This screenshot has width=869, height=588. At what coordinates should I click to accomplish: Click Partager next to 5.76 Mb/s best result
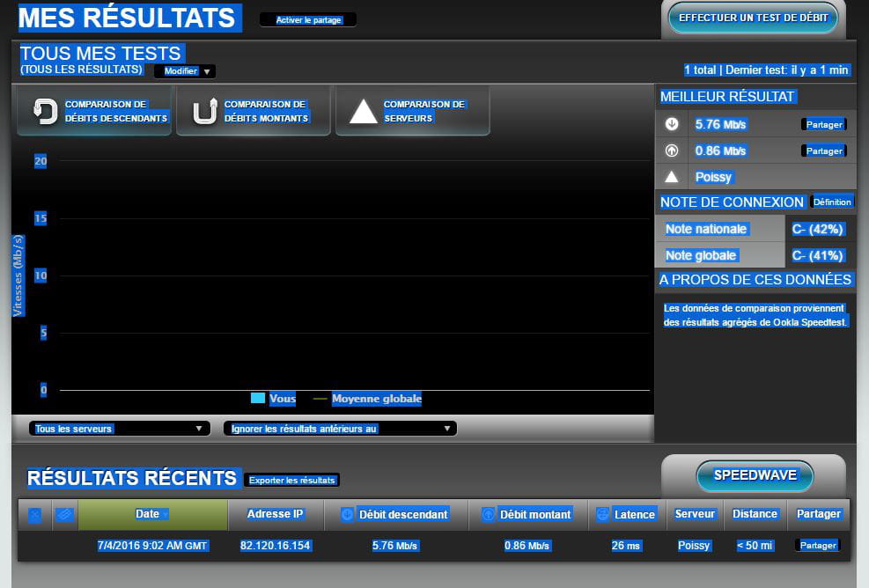coord(823,124)
